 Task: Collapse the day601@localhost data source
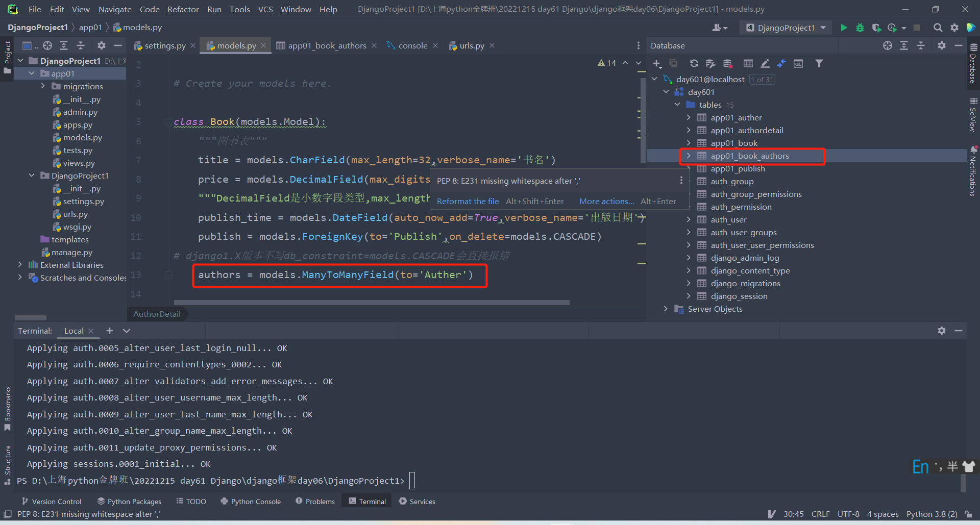pyautogui.click(x=655, y=79)
